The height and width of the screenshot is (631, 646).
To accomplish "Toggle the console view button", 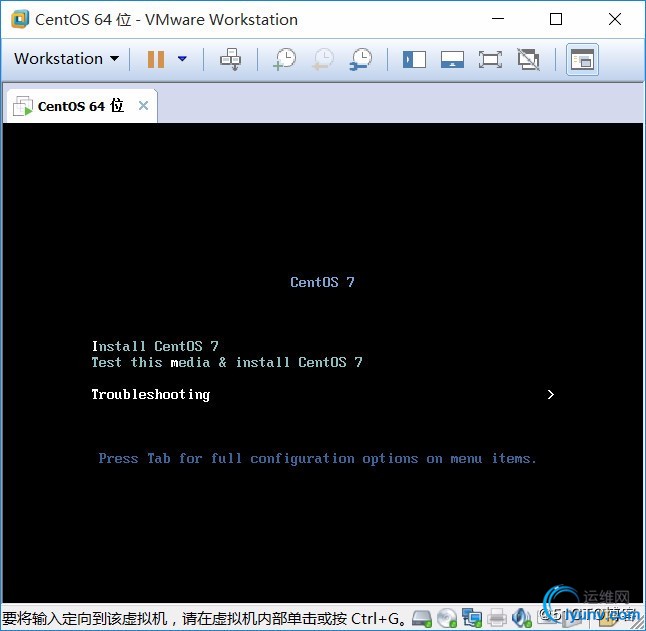I will [582, 60].
